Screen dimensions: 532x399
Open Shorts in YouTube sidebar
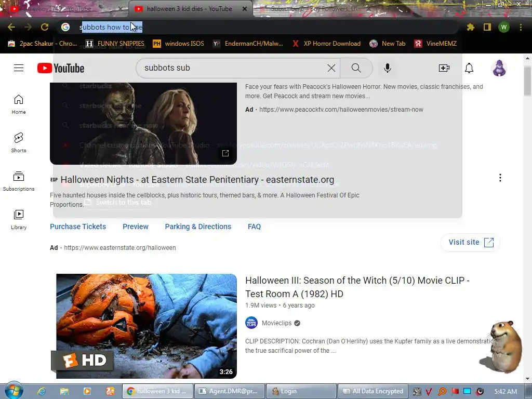click(19, 142)
